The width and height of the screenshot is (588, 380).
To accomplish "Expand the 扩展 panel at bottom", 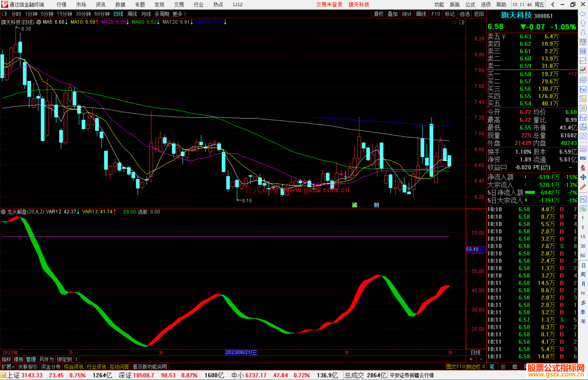I will [x=8, y=367].
